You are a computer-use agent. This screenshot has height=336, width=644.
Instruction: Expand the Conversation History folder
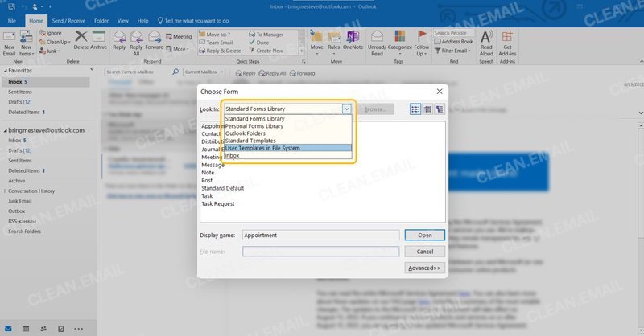pyautogui.click(x=5, y=191)
